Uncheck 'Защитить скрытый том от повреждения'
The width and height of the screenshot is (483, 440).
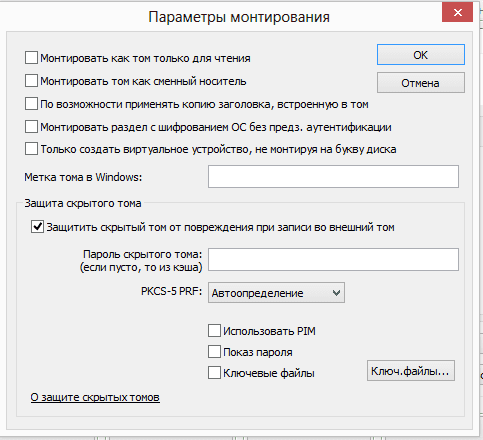37,227
